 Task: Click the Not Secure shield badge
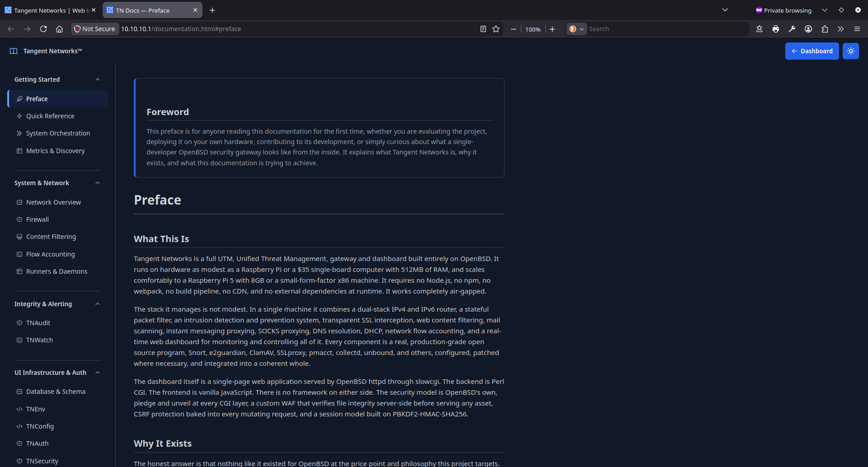(x=94, y=28)
